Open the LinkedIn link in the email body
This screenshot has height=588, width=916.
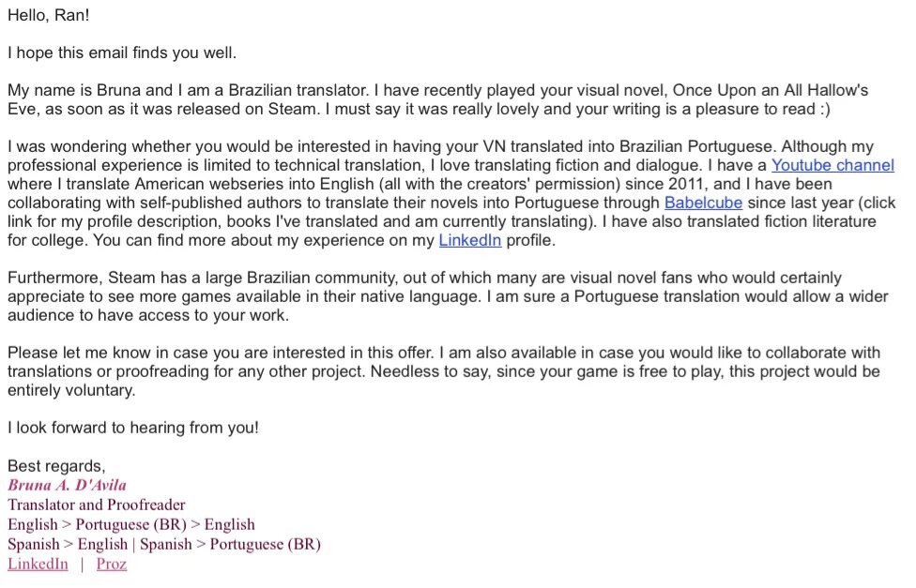469,240
